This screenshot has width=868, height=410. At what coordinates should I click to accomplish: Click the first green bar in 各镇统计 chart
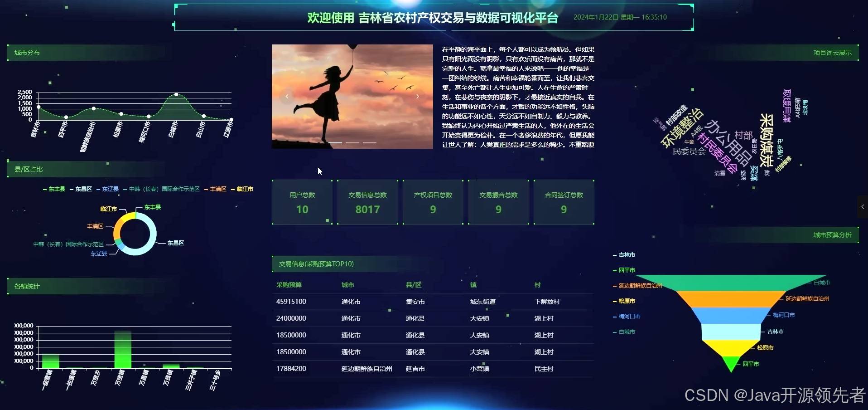pos(50,361)
